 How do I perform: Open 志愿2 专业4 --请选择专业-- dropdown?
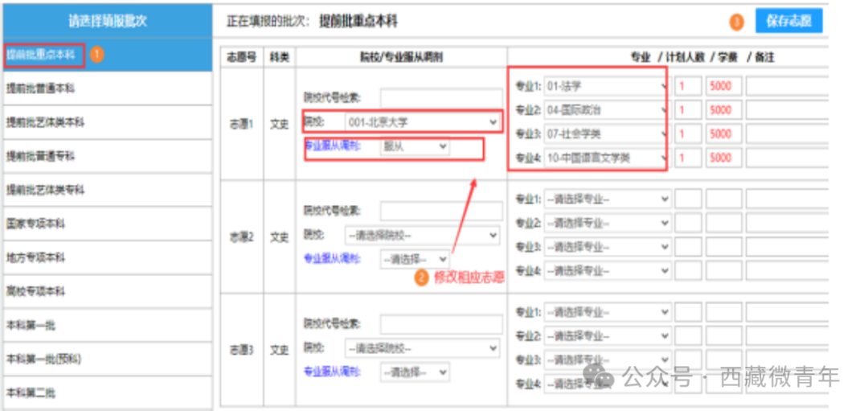(608, 271)
